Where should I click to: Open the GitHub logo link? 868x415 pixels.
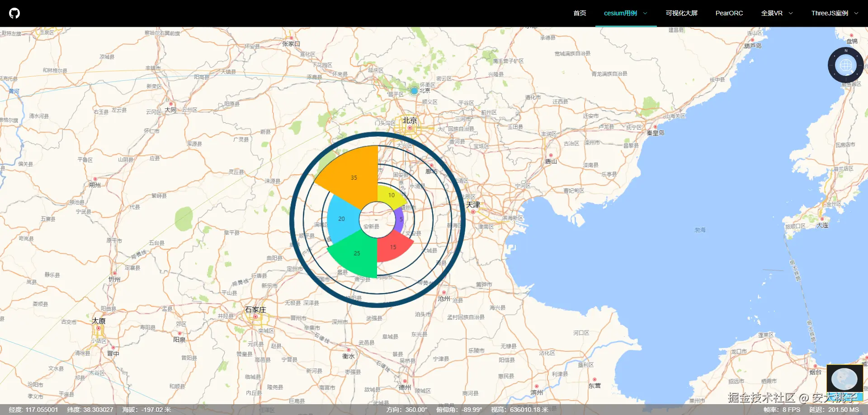tap(14, 13)
